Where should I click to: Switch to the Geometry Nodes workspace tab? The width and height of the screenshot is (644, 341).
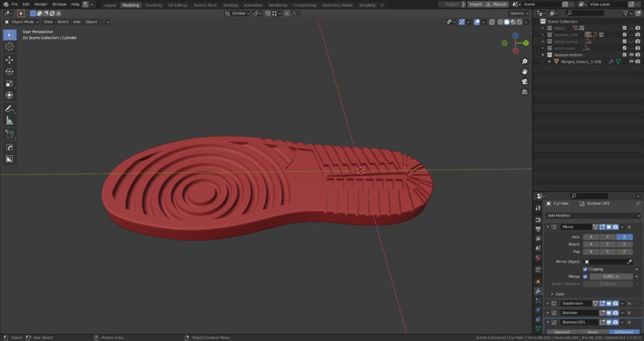tap(338, 5)
